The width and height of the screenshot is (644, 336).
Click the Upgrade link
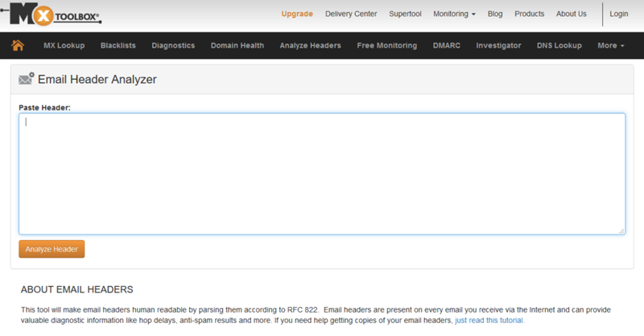[x=297, y=14]
